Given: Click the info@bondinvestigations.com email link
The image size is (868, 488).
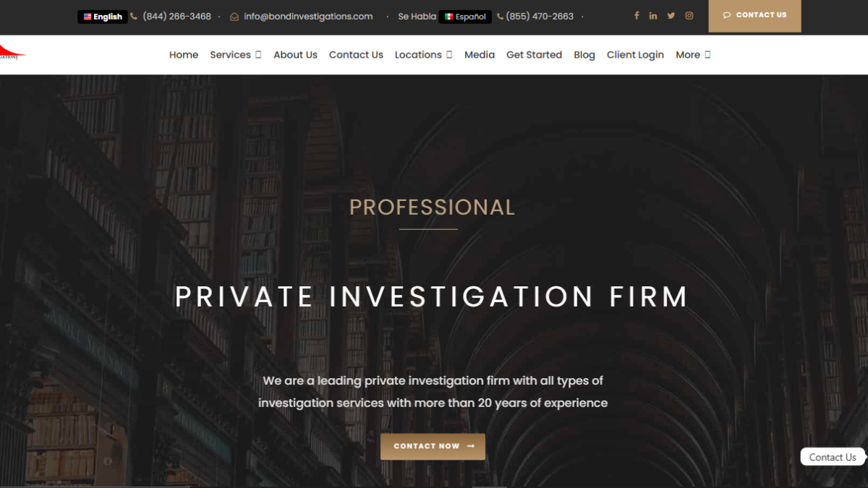Looking at the screenshot, I should pos(308,17).
